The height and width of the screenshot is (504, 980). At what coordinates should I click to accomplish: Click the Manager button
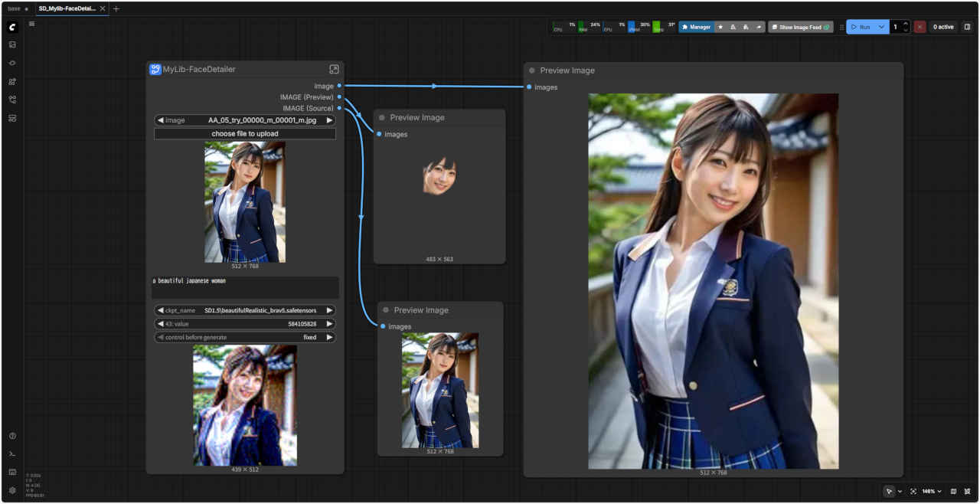[696, 27]
